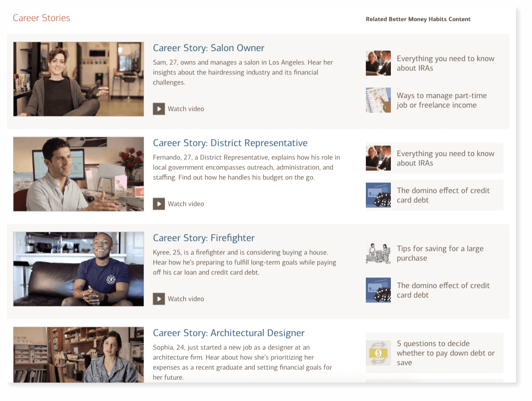532x401 pixels.
Task: Click the Sophia, 24 designer description text
Action: coord(242,362)
